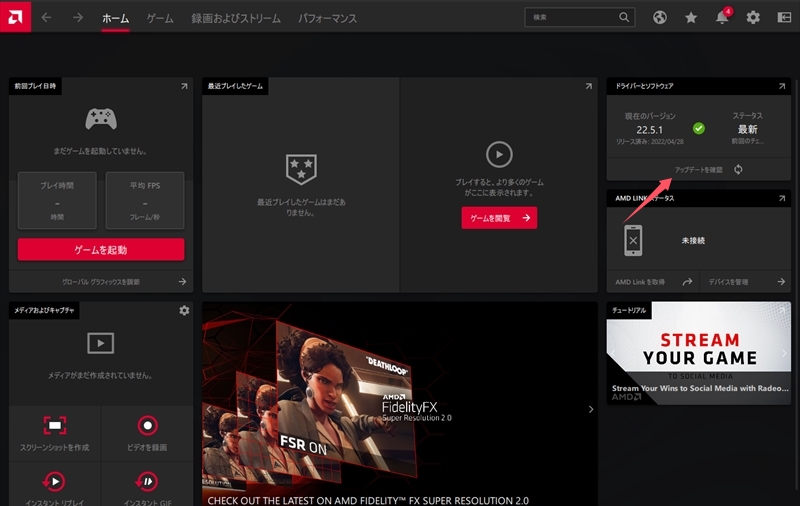Expand the ドライバーとソフトウェア panel
This screenshot has width=800, height=506.
tap(782, 86)
